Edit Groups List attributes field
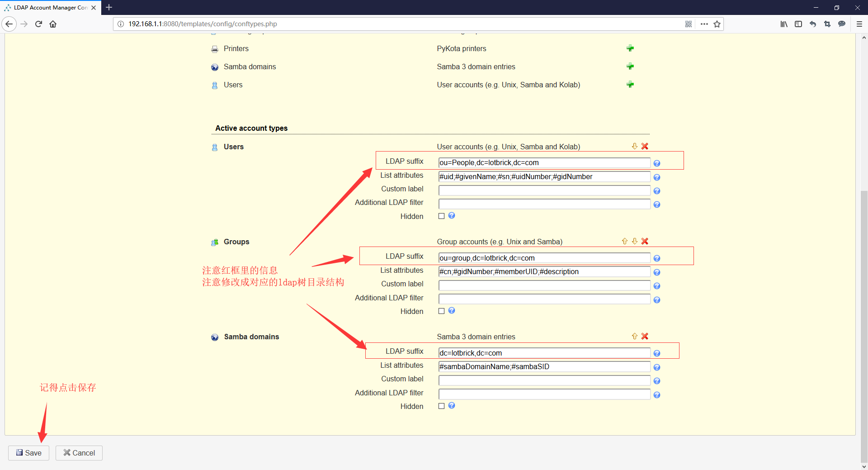This screenshot has width=868, height=470. click(x=544, y=272)
